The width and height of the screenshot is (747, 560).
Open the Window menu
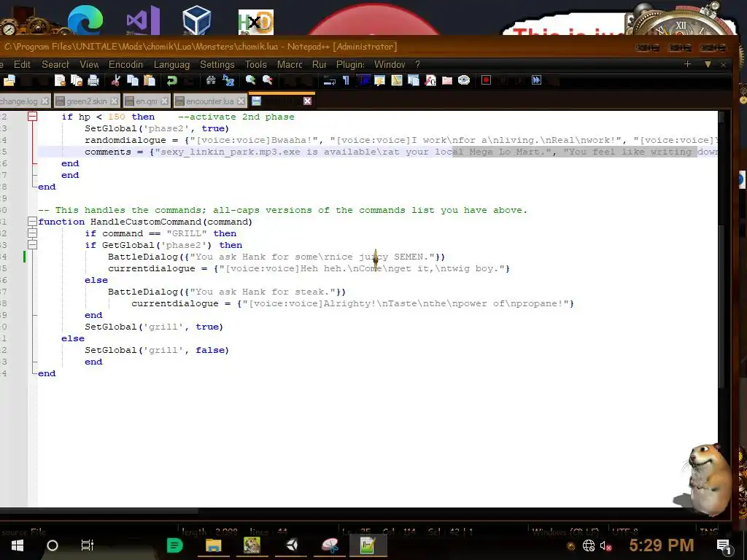(390, 64)
